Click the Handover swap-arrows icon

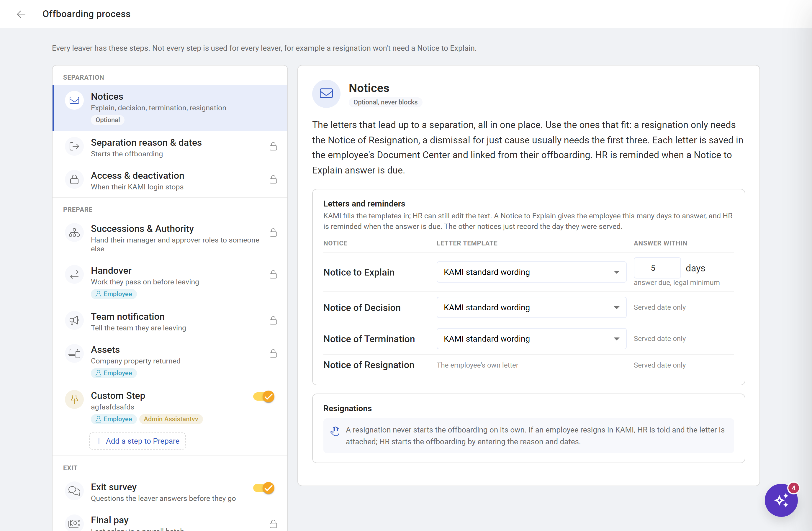(74, 275)
